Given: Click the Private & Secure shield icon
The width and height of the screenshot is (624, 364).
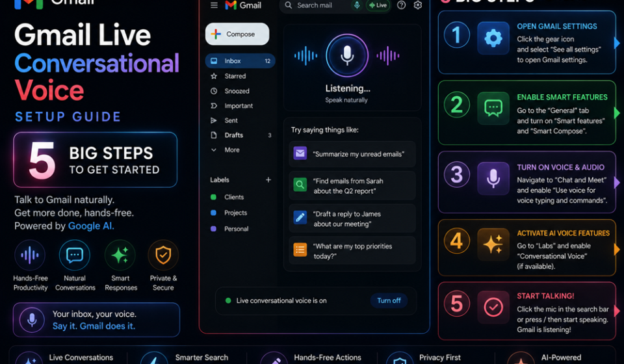Looking at the screenshot, I should click(x=163, y=255).
